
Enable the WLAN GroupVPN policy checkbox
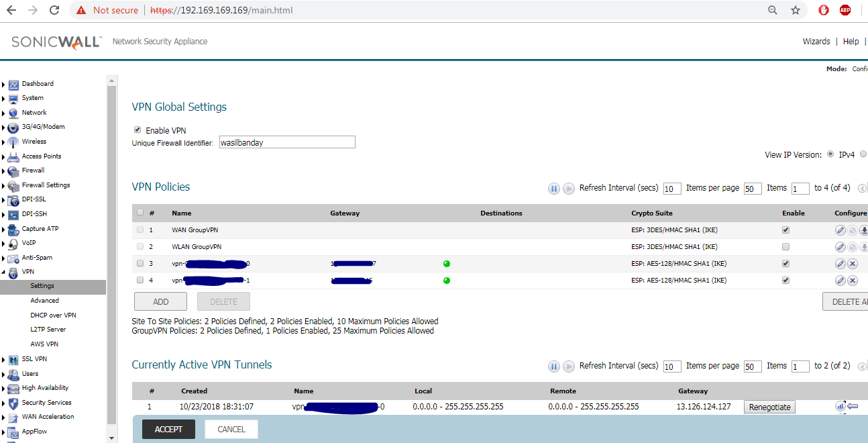click(x=785, y=247)
